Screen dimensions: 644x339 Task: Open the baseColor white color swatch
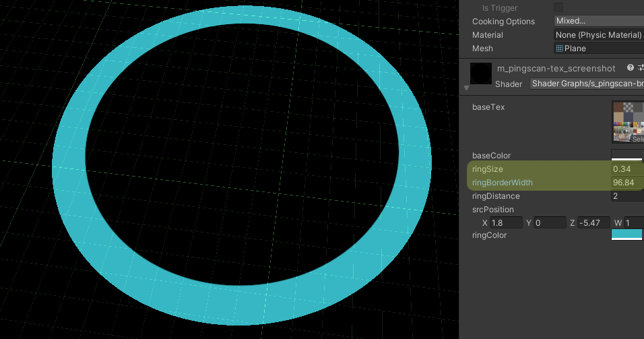click(x=626, y=156)
